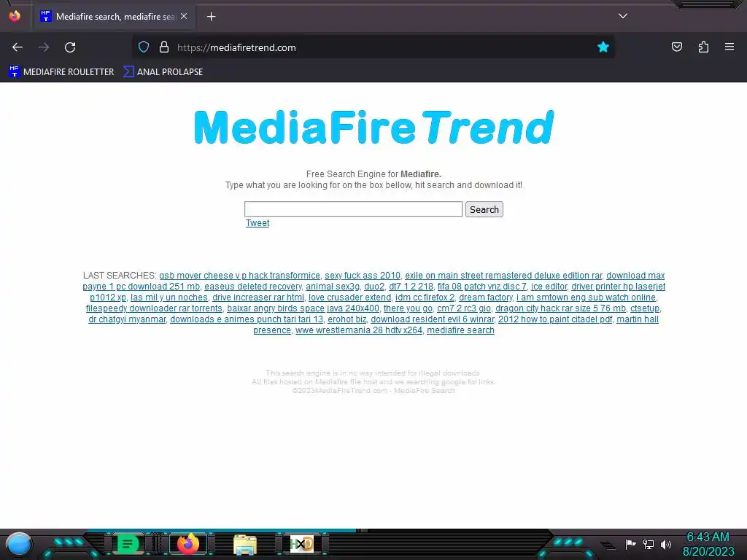
Task: Open the Firefox hamburger application menu
Action: pyautogui.click(x=729, y=47)
